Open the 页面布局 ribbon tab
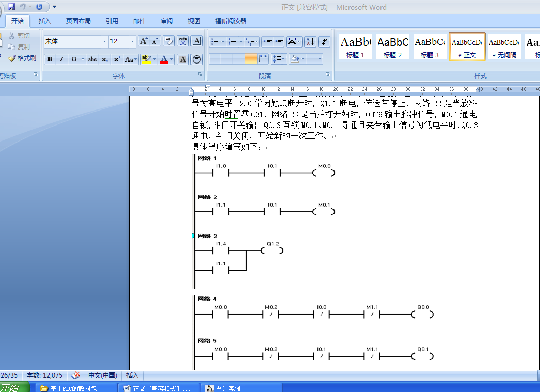The height and width of the screenshot is (392, 540). [78, 21]
